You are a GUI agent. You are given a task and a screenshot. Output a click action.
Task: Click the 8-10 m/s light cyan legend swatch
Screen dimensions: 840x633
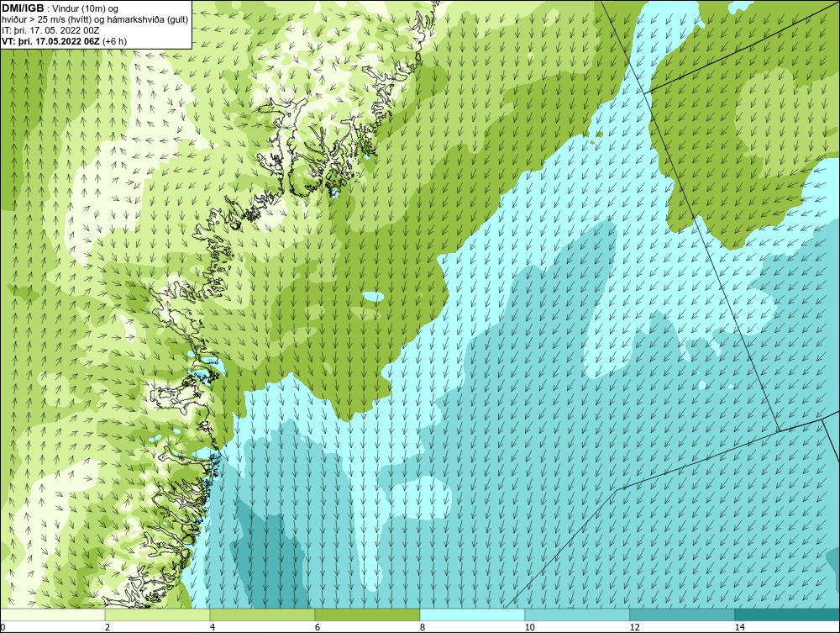(472, 615)
